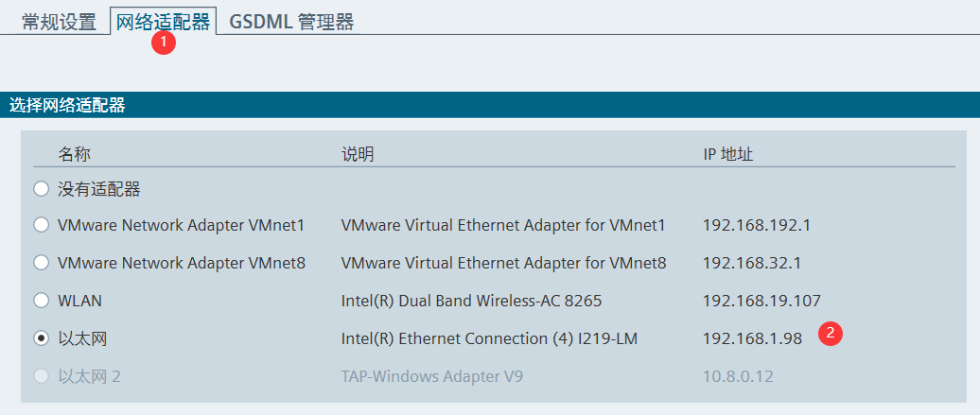Click the red annotation marker 2

coord(831,333)
